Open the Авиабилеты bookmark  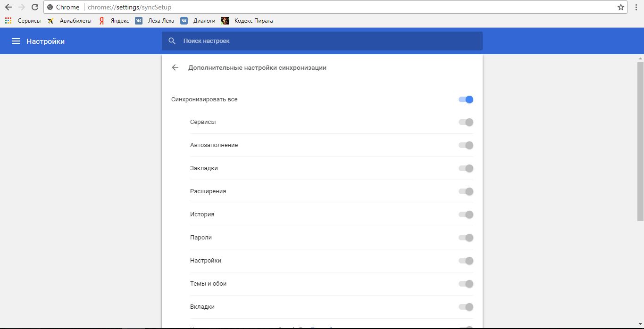(70, 21)
